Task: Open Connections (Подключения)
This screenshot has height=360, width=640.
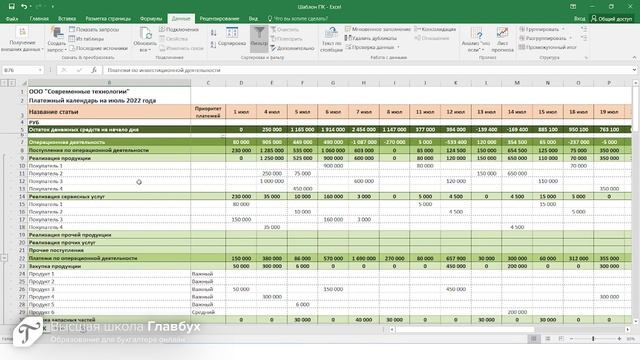Action: [179, 29]
